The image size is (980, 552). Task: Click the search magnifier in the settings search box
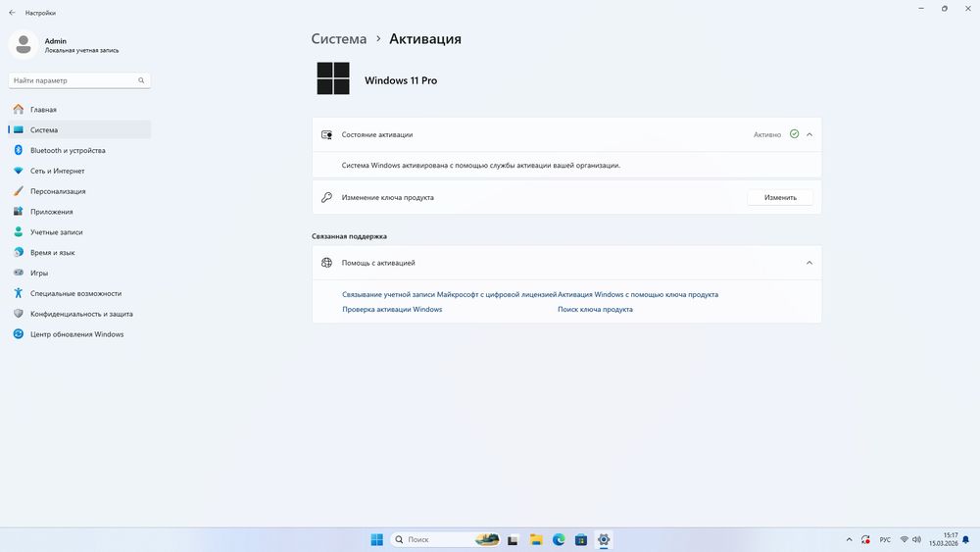[x=141, y=80]
